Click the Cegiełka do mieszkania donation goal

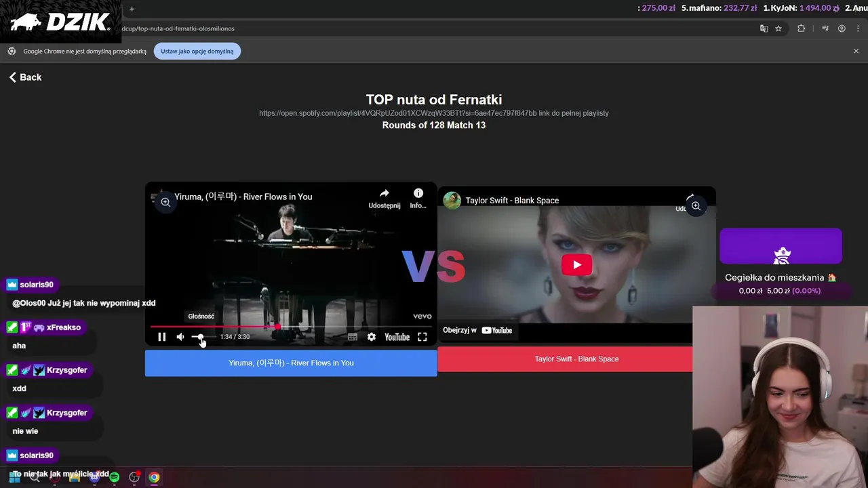point(781,277)
